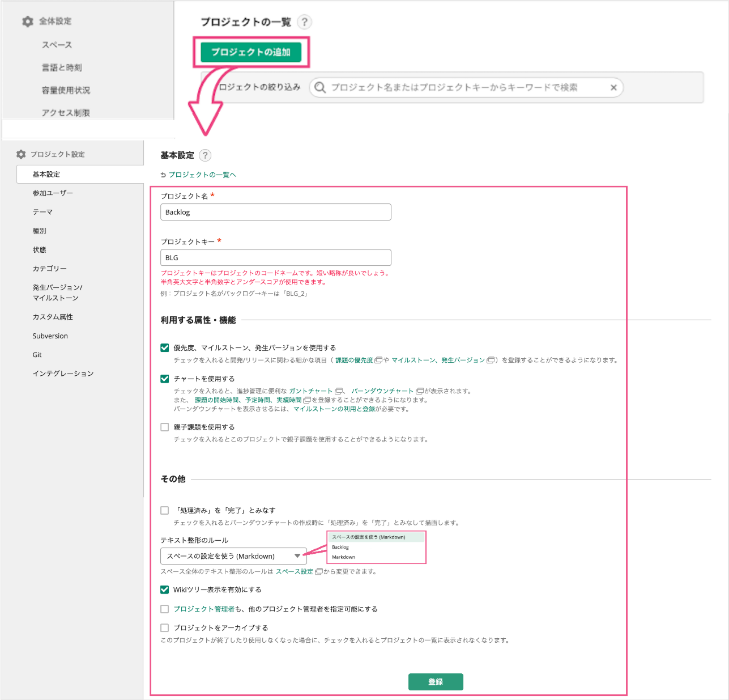Image resolution: width=729 pixels, height=700 pixels.
Task: Go to 参加ユーザー settings
Action: point(53,193)
